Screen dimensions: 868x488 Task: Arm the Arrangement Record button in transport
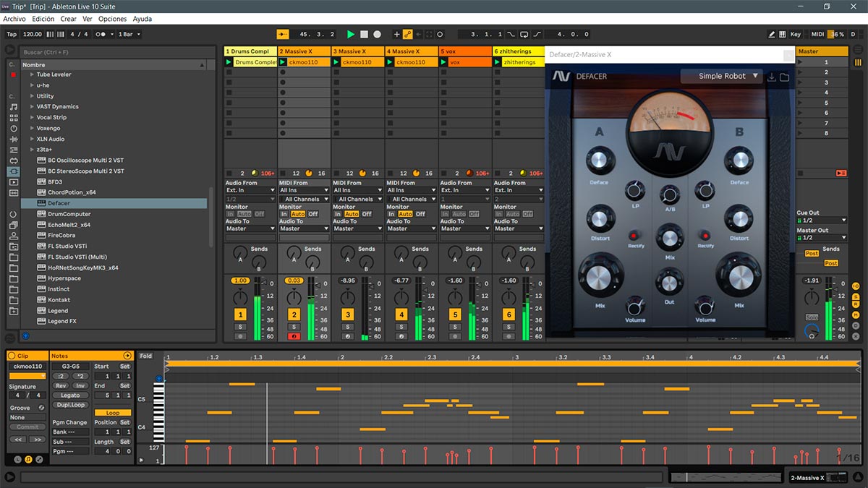377,34
